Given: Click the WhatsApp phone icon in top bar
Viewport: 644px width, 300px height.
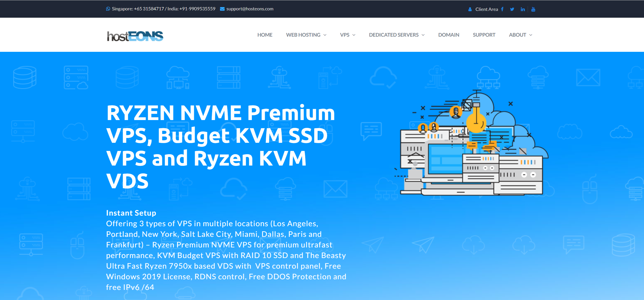Looking at the screenshot, I should tap(108, 9).
